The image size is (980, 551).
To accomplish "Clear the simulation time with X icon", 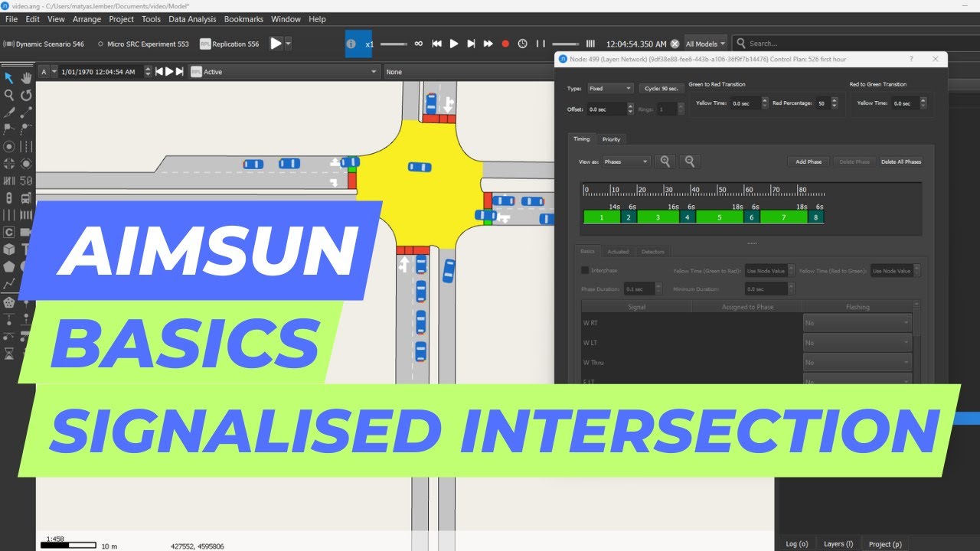I will coord(675,44).
